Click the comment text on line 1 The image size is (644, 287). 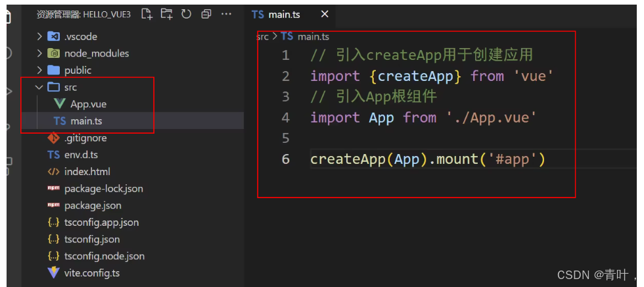pos(422,55)
